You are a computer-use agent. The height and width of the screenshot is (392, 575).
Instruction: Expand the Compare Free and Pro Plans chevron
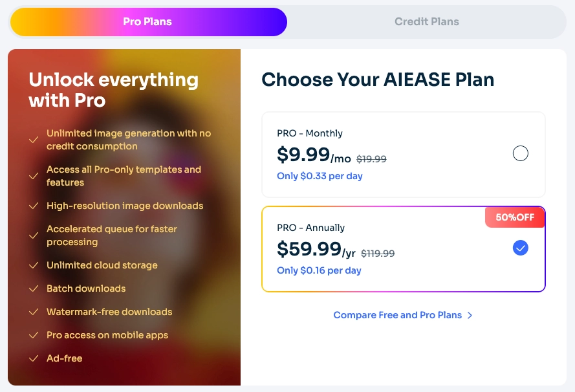point(470,315)
